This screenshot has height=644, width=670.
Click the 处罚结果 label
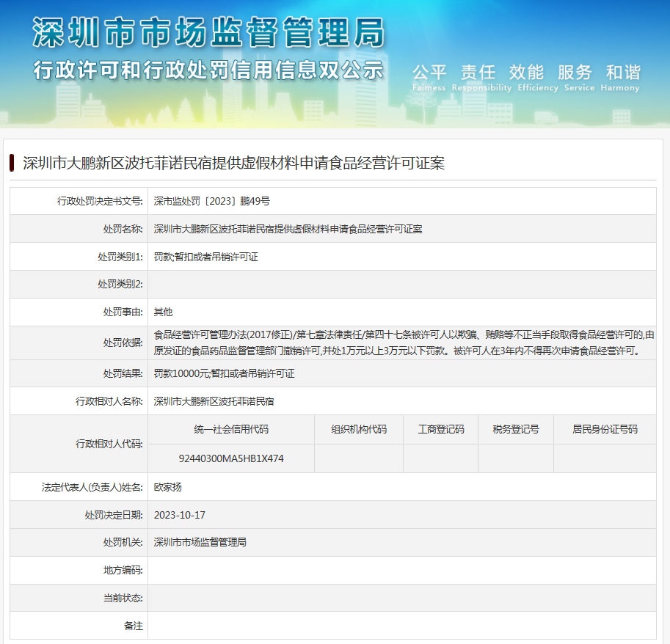pos(123,373)
